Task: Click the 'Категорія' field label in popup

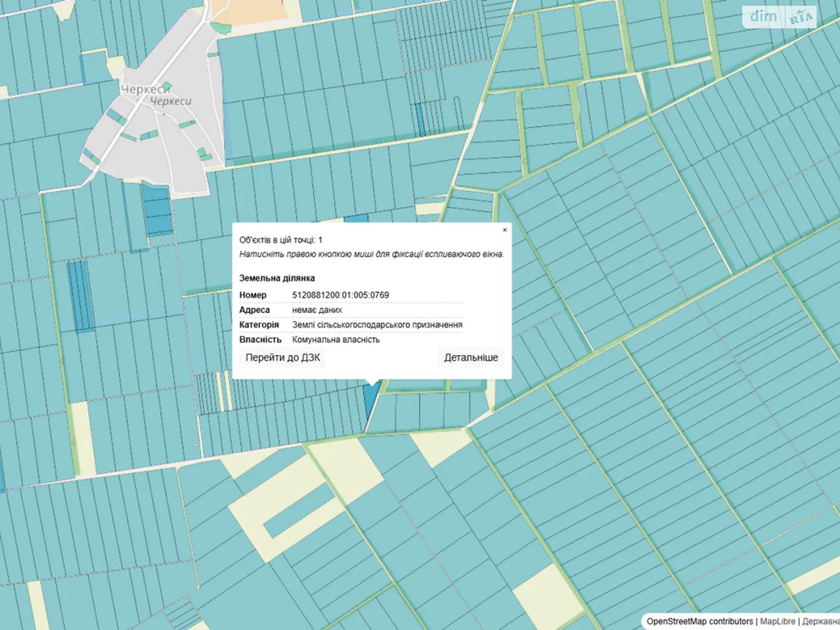Action: 259,325
